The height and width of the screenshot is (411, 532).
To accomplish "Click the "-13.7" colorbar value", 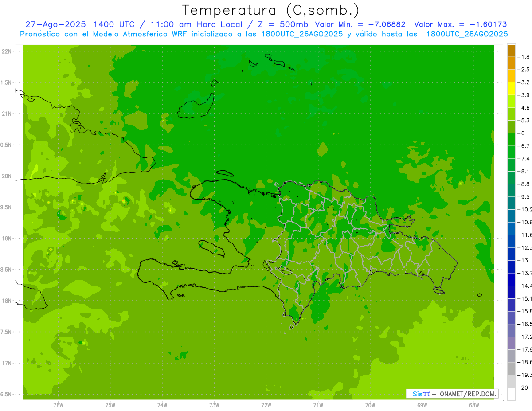I will coord(524,273).
